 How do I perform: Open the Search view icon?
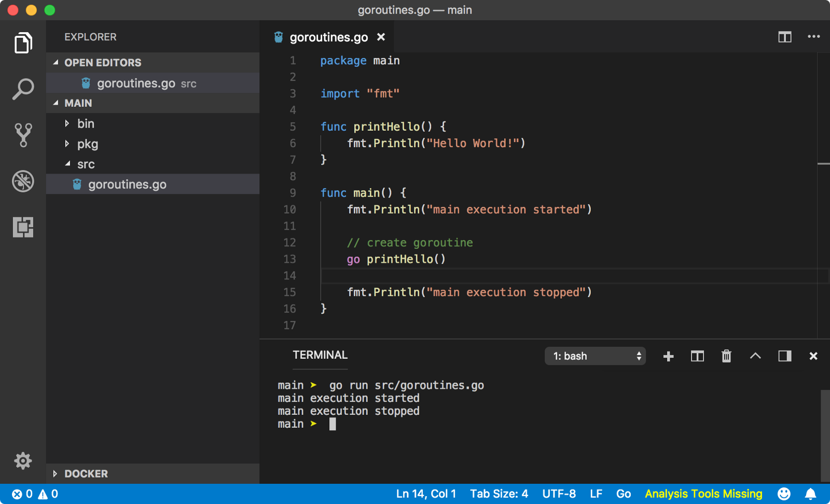click(x=23, y=89)
